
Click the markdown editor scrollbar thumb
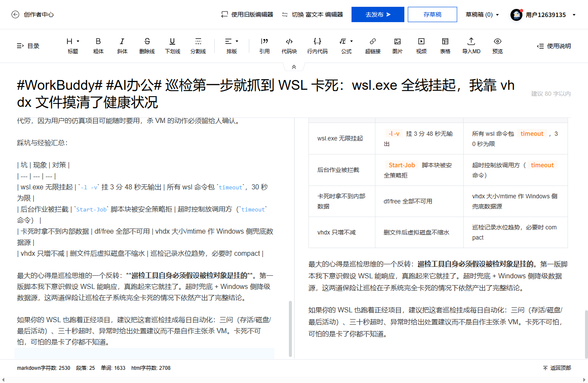click(290, 329)
